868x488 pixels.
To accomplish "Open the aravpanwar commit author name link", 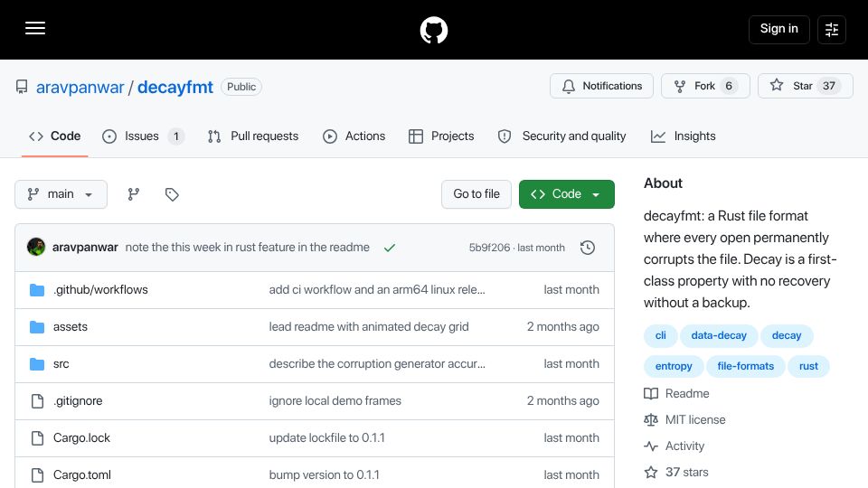I will (x=85, y=248).
